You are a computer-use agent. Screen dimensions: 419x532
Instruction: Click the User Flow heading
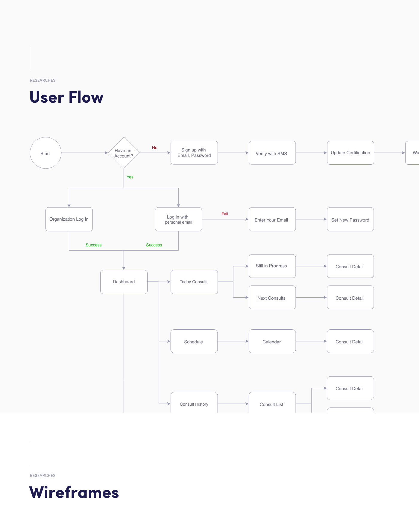66,97
